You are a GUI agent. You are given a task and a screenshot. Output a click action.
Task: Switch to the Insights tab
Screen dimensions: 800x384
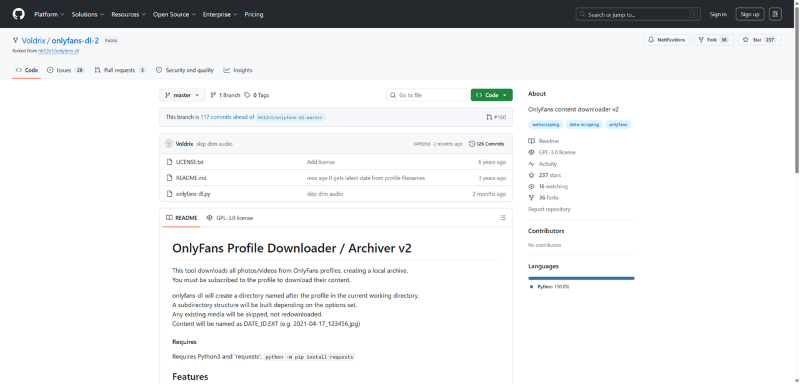tap(238, 70)
